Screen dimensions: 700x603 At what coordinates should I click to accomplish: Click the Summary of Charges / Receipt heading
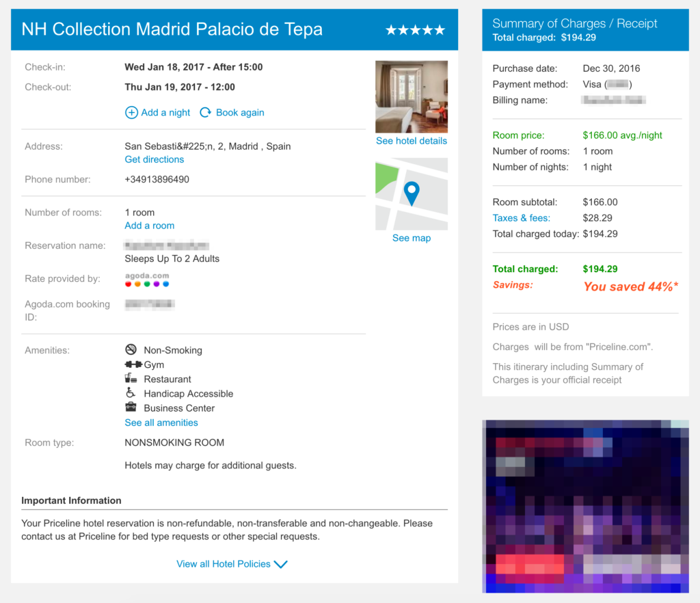click(575, 23)
